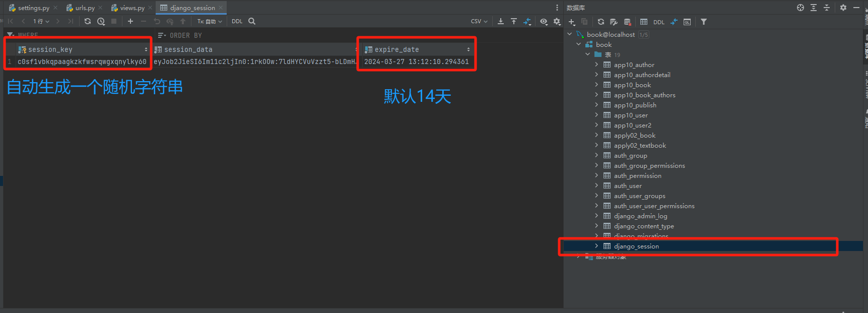This screenshot has height=313, width=868.
Task: Expand the django_session table node in tree
Action: [x=597, y=246]
